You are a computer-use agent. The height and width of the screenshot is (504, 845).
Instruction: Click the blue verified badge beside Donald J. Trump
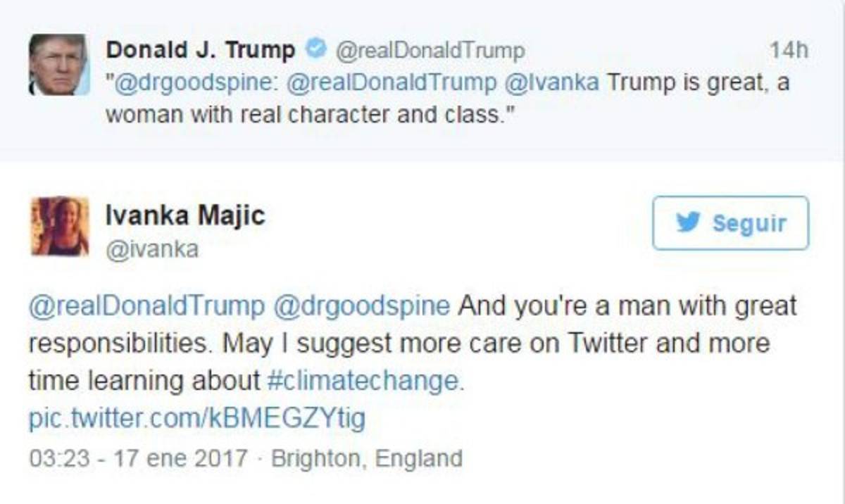coord(316,49)
